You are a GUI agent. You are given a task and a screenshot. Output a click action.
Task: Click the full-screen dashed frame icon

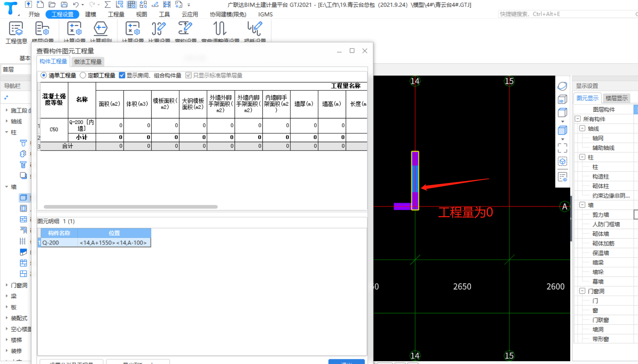(562, 148)
